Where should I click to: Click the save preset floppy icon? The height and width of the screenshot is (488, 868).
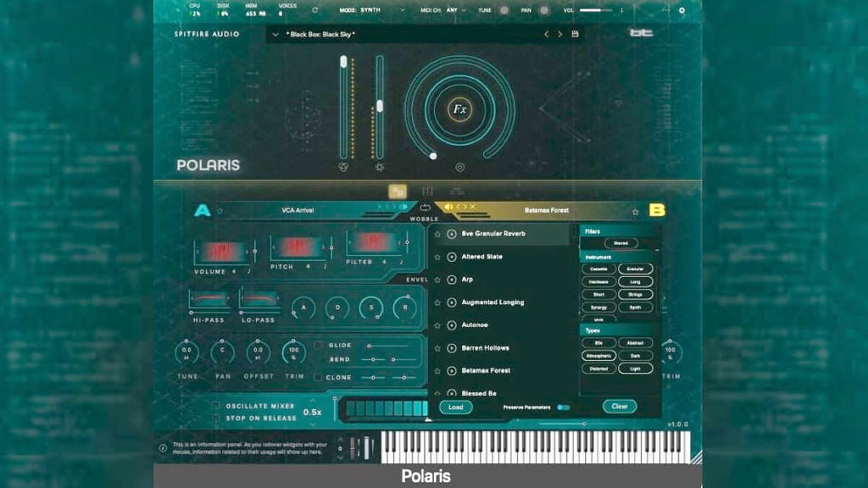click(576, 34)
